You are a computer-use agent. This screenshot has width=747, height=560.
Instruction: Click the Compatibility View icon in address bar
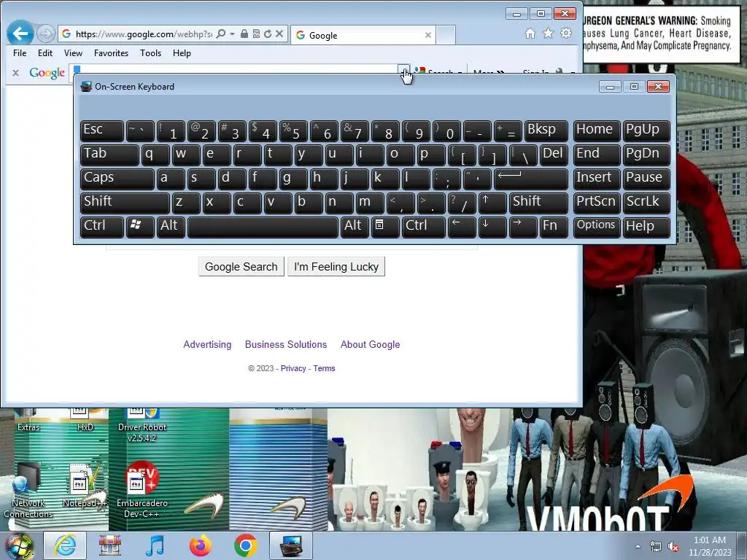[256, 34]
